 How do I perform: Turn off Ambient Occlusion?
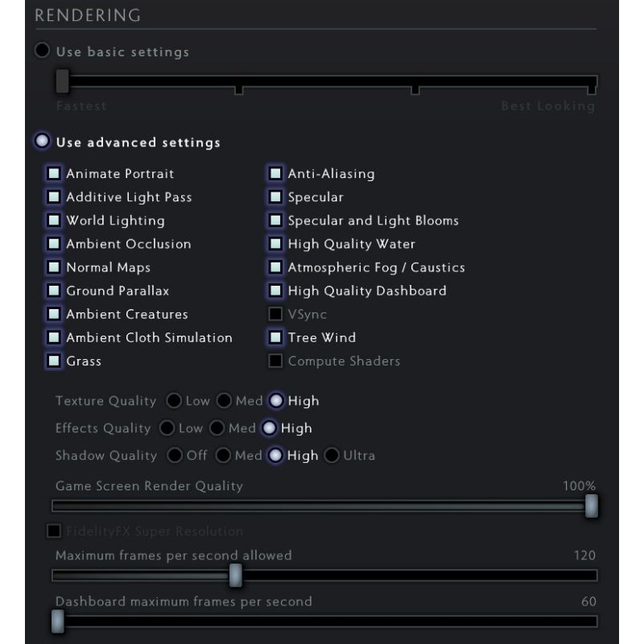[54, 243]
